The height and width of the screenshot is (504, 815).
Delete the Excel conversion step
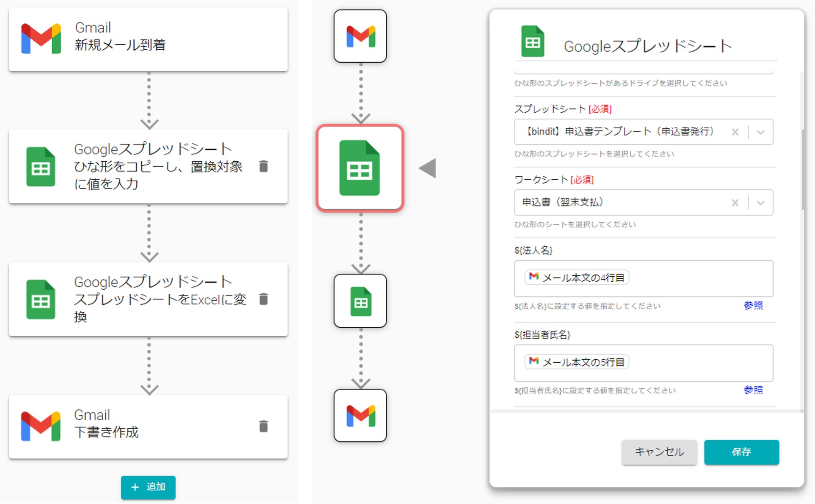tap(263, 299)
